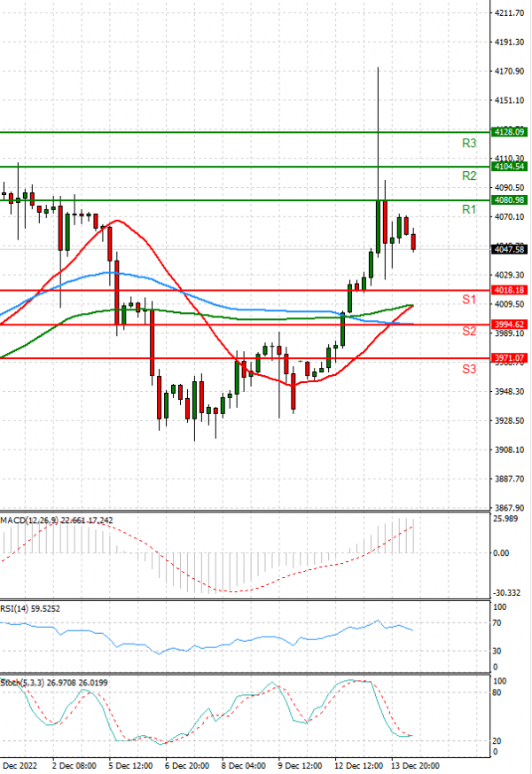Click the 4029.30 price axis value
This screenshot has width=532, height=774.
click(509, 275)
